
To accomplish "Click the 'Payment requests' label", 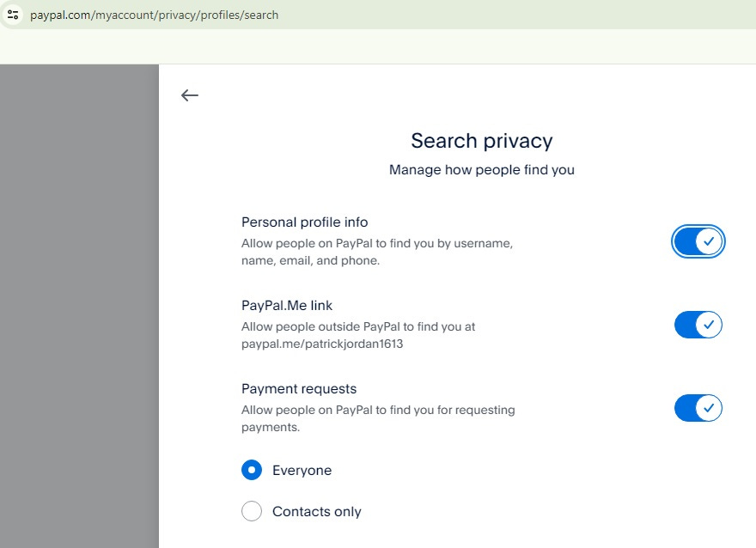I will point(299,389).
